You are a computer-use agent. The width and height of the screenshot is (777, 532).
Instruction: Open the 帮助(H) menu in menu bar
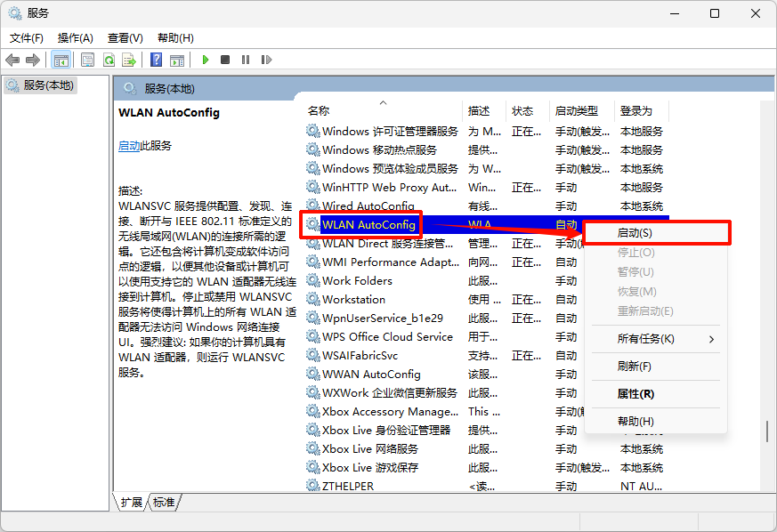pyautogui.click(x=175, y=38)
